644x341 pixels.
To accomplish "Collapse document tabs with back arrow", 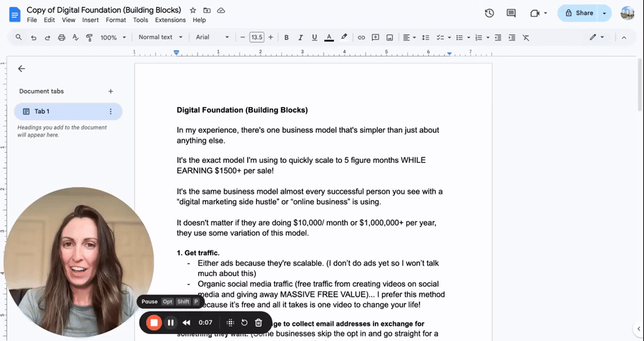I will (22, 69).
